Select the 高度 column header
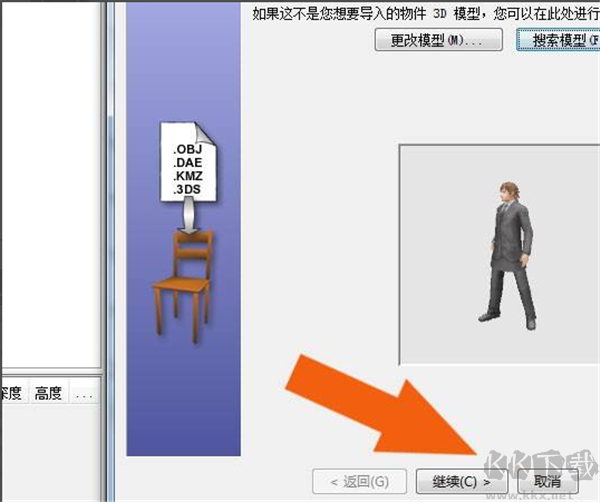 point(48,393)
